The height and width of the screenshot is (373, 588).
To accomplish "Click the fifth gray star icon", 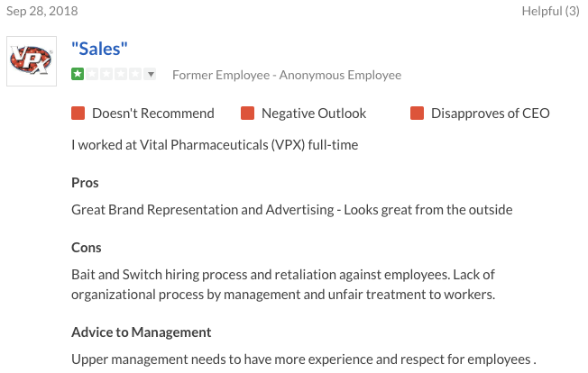I will click(x=135, y=74).
